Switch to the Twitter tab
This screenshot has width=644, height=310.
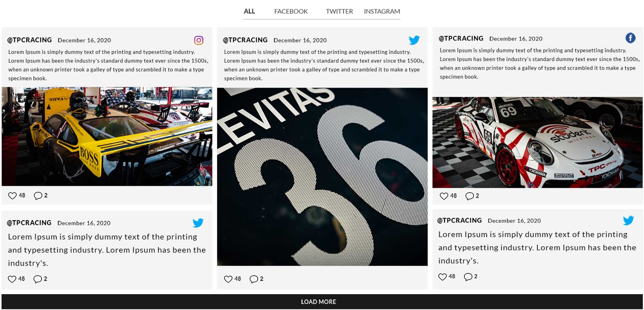(x=340, y=11)
